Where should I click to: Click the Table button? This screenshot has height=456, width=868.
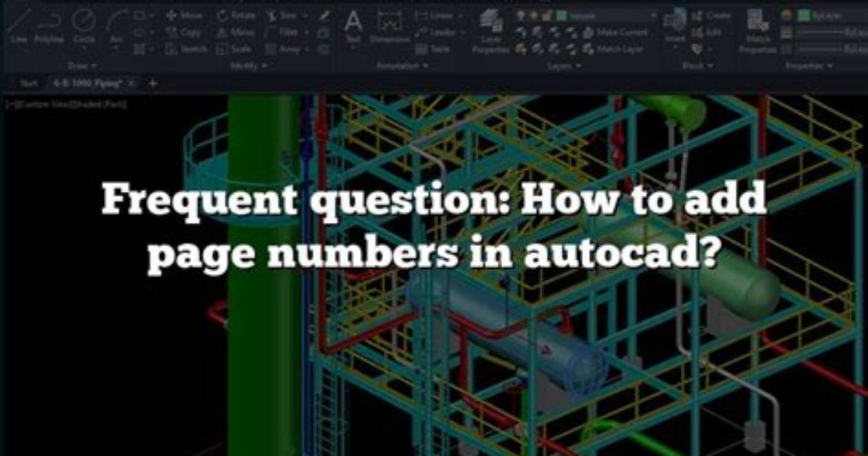pos(433,49)
